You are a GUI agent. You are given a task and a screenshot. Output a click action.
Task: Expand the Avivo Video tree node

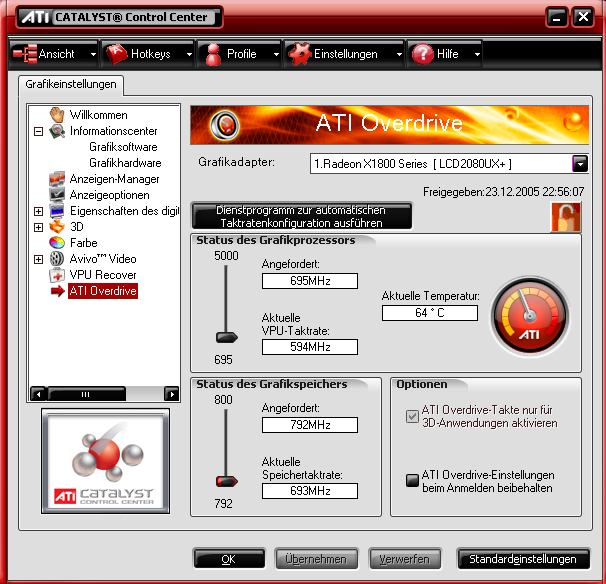click(38, 259)
